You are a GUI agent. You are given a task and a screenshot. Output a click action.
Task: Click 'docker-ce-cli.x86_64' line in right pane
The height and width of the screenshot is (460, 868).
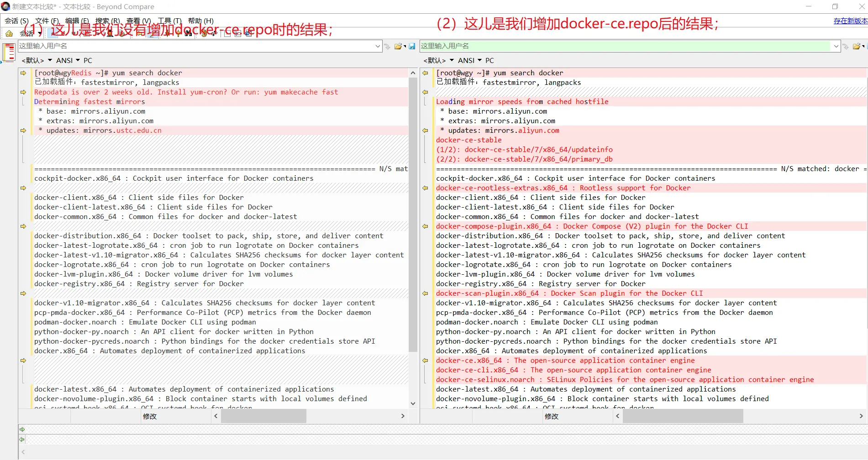[574, 370]
